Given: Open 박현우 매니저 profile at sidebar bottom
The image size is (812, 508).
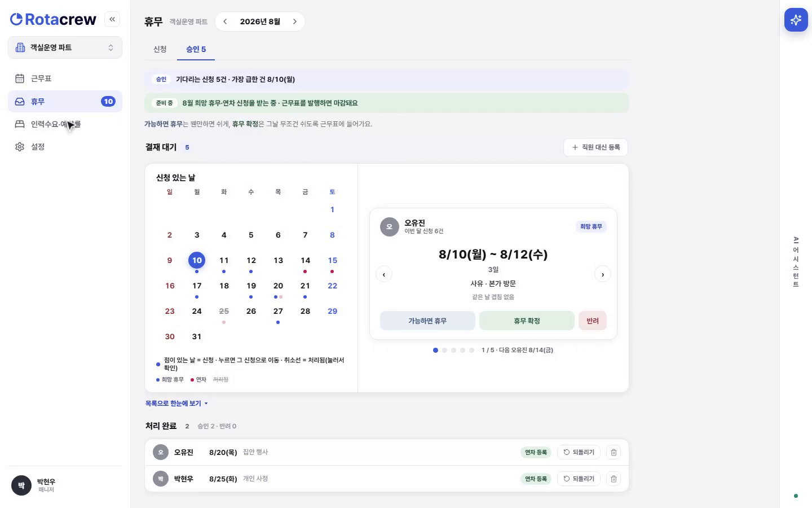Looking at the screenshot, I should coord(65,485).
